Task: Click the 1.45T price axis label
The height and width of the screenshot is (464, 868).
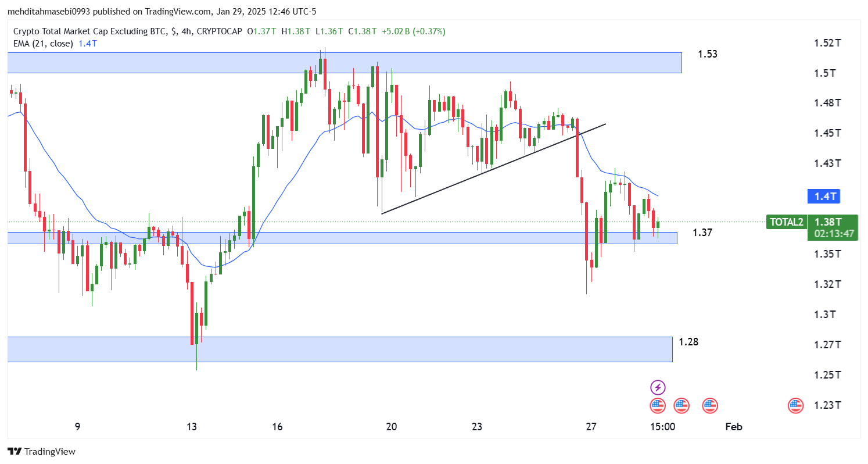Action: point(827,133)
